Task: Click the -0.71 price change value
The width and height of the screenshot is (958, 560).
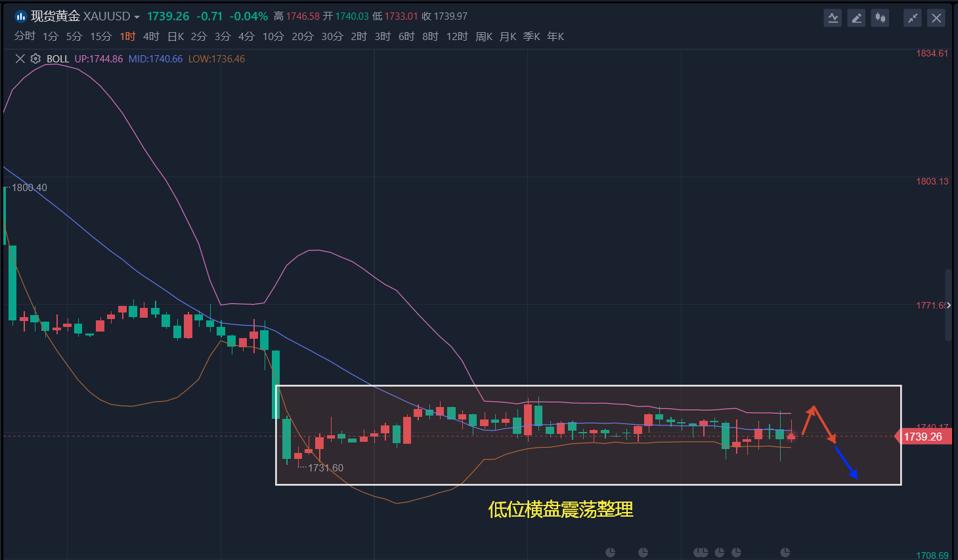Action: pyautogui.click(x=209, y=16)
